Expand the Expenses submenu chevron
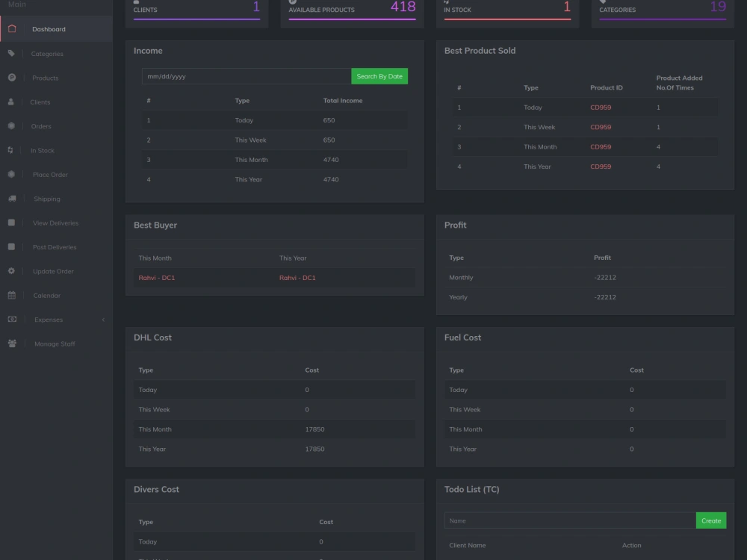The width and height of the screenshot is (747, 560). click(x=103, y=319)
